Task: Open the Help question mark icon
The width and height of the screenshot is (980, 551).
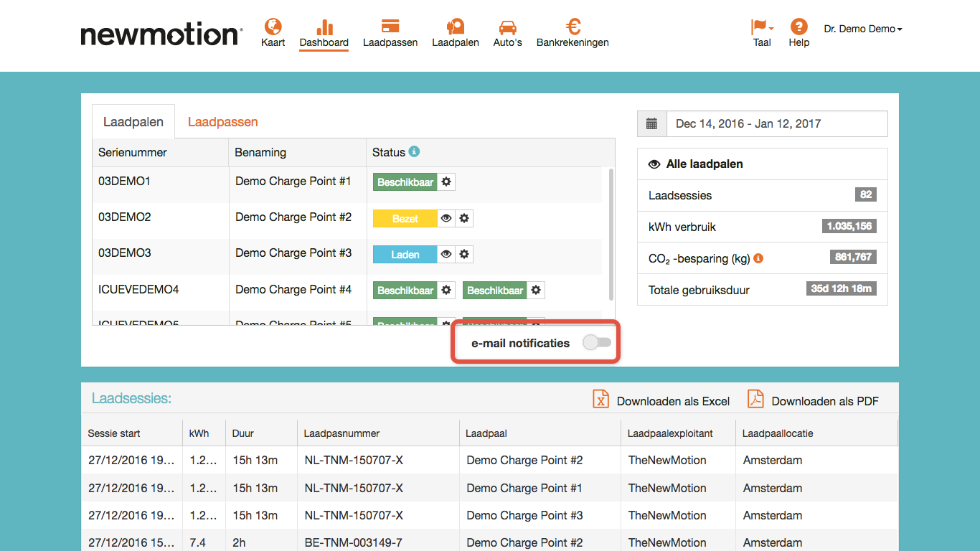Action: pos(798,27)
